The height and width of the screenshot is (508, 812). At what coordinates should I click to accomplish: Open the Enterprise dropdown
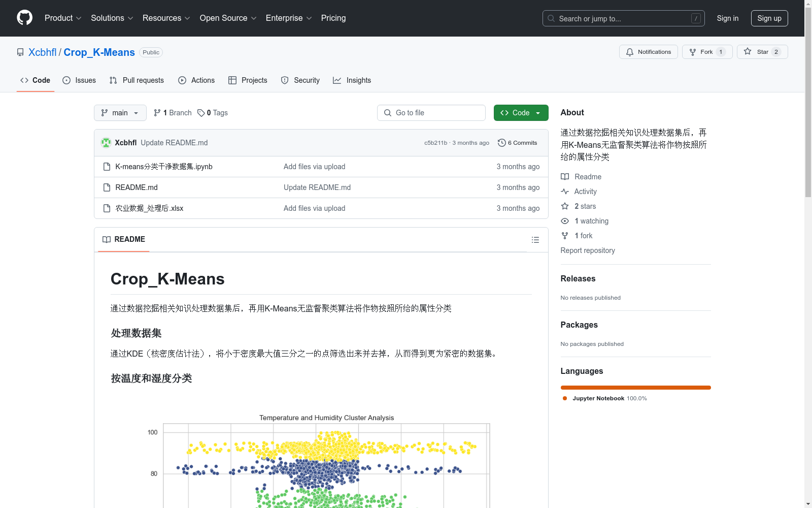[x=288, y=18]
